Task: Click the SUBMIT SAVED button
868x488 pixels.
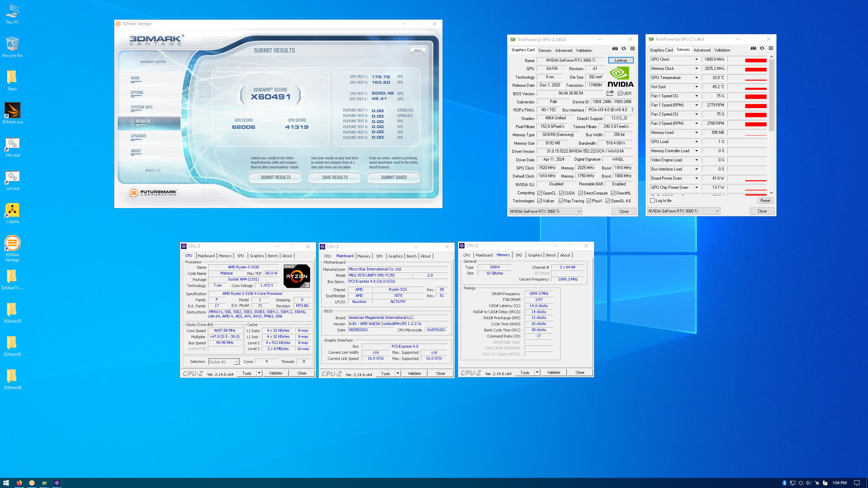Action: (394, 177)
